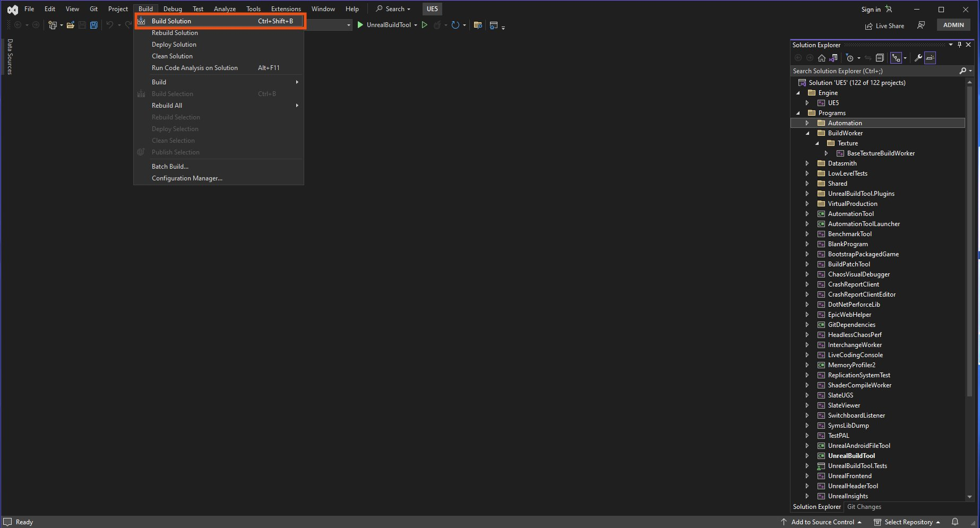
Task: Open the Feedback icon beside Live Share
Action: pyautogui.click(x=921, y=25)
